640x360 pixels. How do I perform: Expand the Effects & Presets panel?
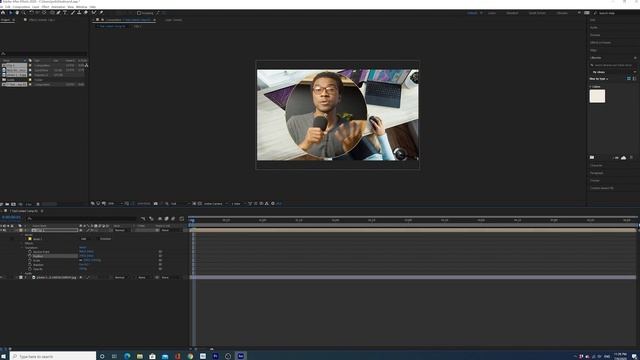click(x=600, y=42)
